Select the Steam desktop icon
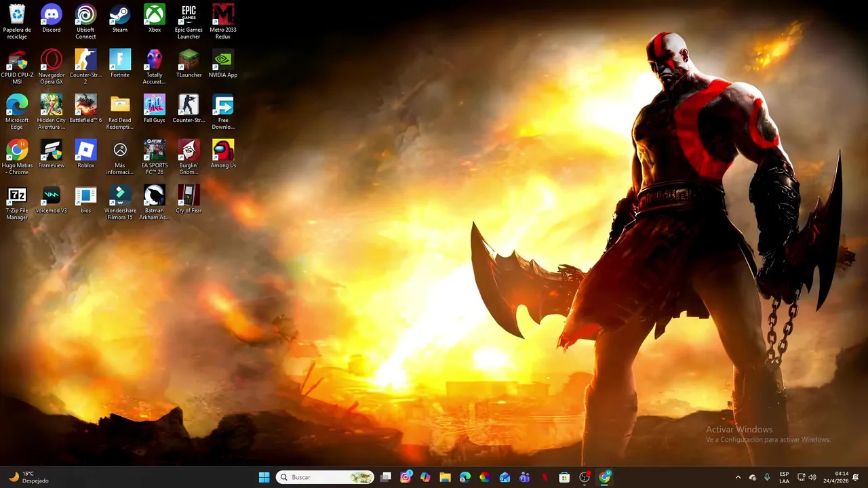The width and height of the screenshot is (868, 488). tap(120, 19)
